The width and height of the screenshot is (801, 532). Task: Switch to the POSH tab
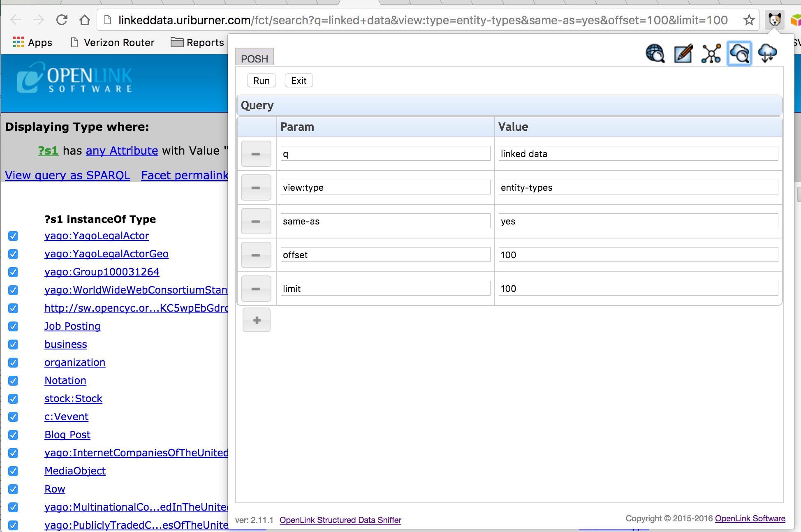pos(254,58)
